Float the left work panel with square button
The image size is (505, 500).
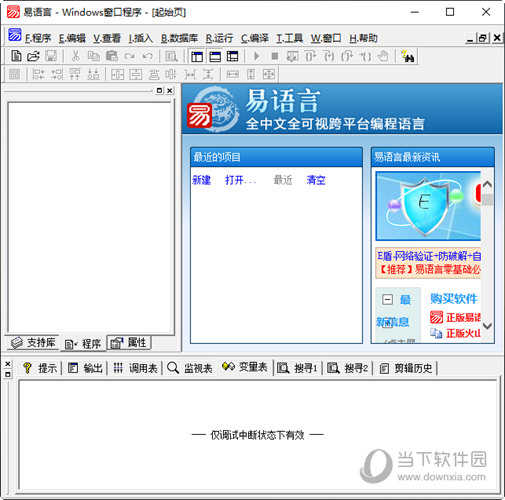(x=159, y=90)
